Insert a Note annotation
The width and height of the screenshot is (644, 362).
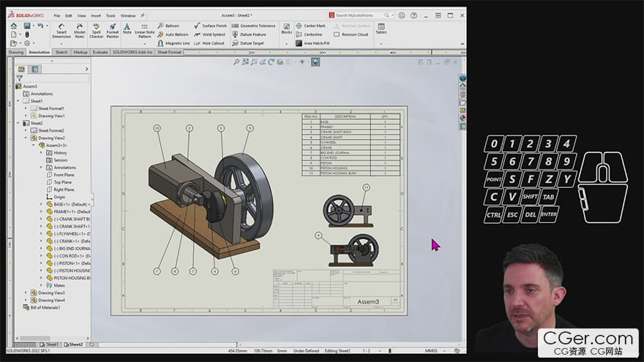click(127, 29)
